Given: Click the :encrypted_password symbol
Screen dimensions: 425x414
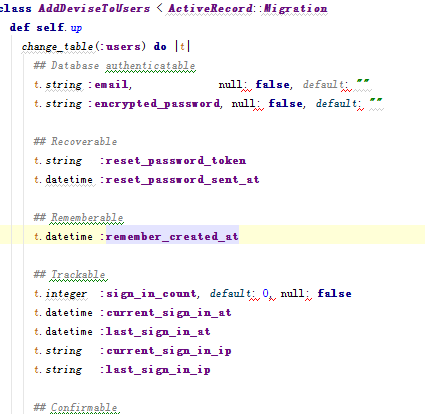Looking at the screenshot, I should pos(154,104).
